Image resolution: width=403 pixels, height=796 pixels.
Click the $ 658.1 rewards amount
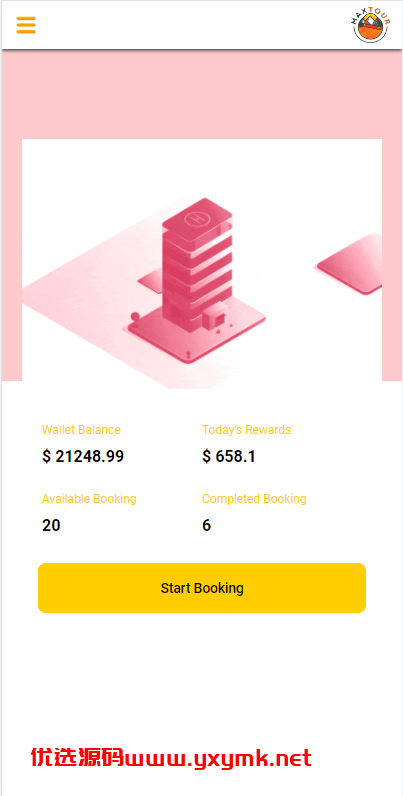(x=229, y=456)
